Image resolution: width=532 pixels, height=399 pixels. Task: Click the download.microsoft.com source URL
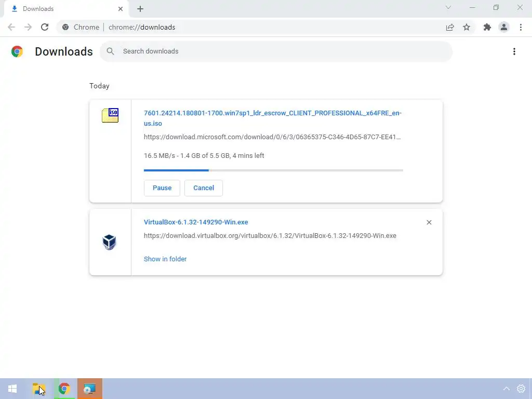(272, 137)
